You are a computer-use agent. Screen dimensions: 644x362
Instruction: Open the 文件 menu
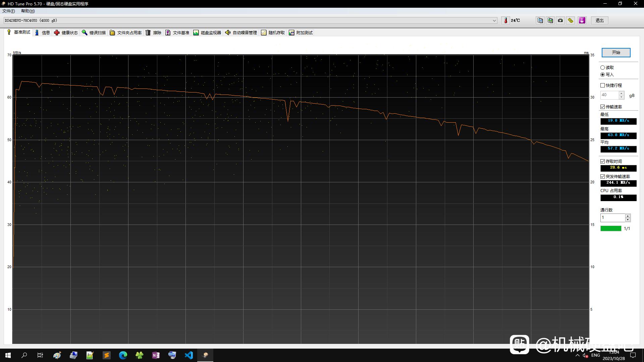pos(9,11)
